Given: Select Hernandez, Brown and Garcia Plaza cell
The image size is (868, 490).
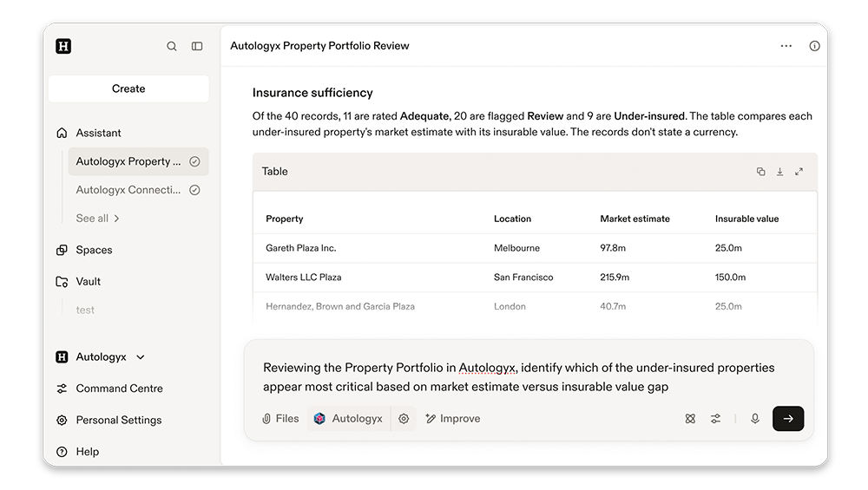Looking at the screenshot, I should pos(340,306).
